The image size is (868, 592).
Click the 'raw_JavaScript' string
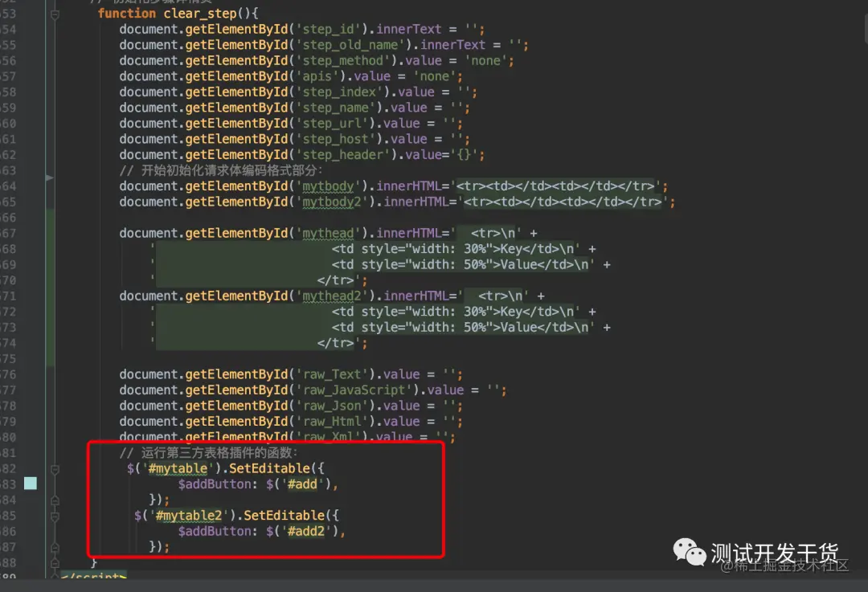[x=354, y=390]
